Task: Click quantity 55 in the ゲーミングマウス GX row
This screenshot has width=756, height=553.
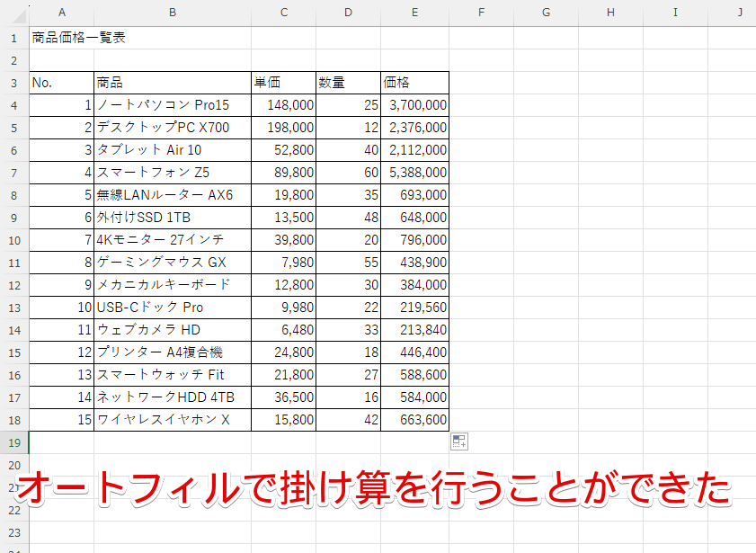Action: 348,263
